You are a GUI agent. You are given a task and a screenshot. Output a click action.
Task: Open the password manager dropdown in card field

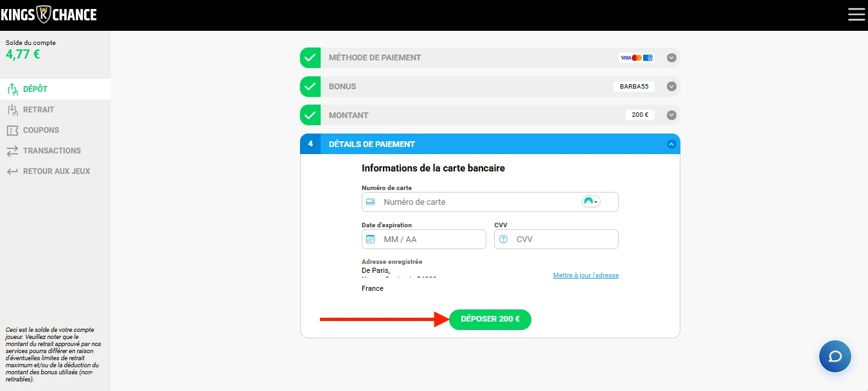590,202
